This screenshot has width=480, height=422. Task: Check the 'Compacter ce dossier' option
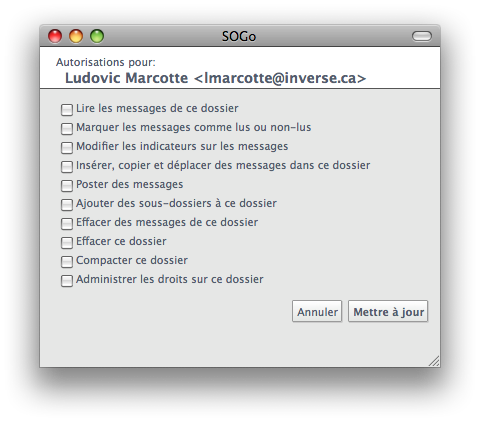point(67,261)
